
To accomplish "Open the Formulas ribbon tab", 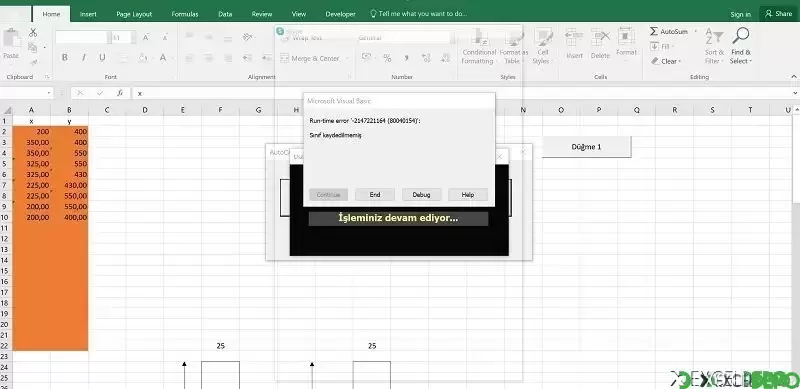I will tap(185, 14).
